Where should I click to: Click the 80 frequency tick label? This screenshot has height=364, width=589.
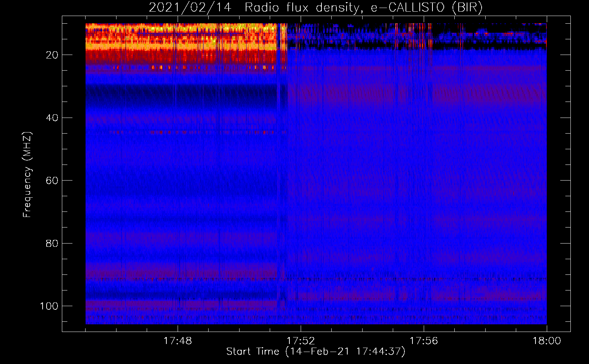click(52, 243)
